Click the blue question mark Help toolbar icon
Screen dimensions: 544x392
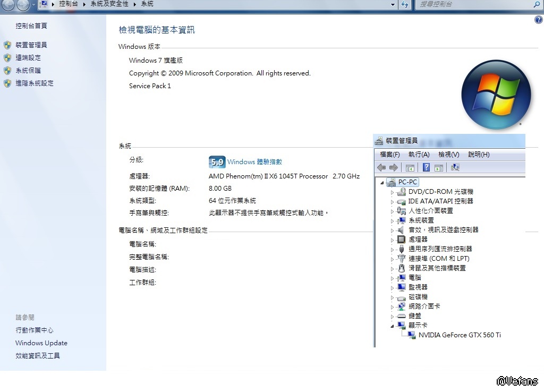[426, 167]
